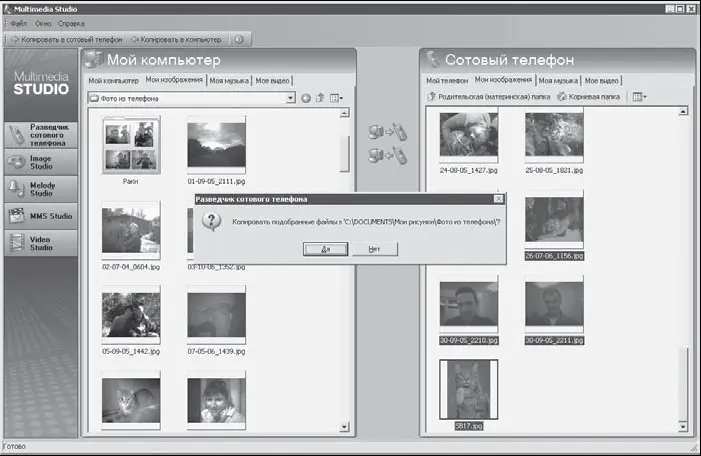The width and height of the screenshot is (701, 456).
Task: Click the Multimedia Studio title bar icon
Action: coord(7,8)
